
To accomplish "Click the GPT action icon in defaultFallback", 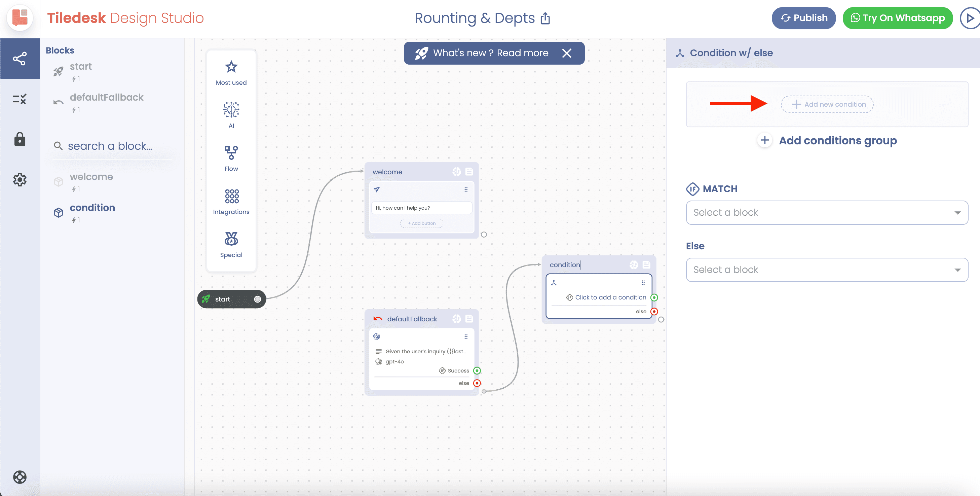I will (377, 336).
